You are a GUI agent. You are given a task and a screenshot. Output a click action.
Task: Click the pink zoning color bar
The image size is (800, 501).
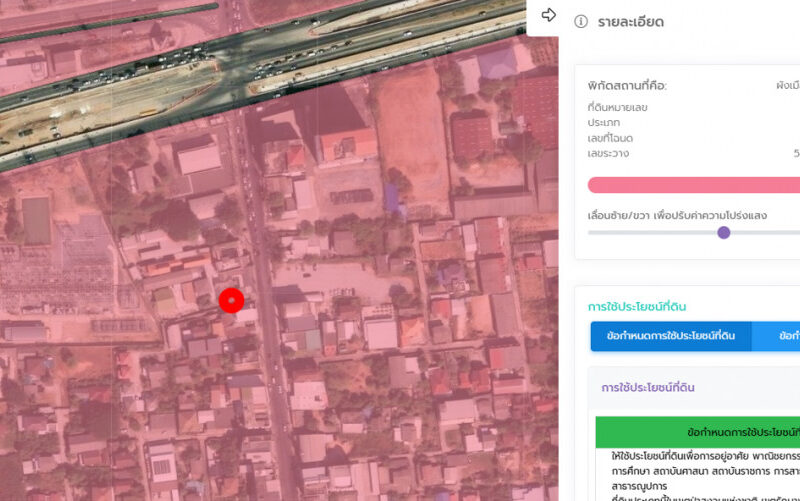point(694,185)
